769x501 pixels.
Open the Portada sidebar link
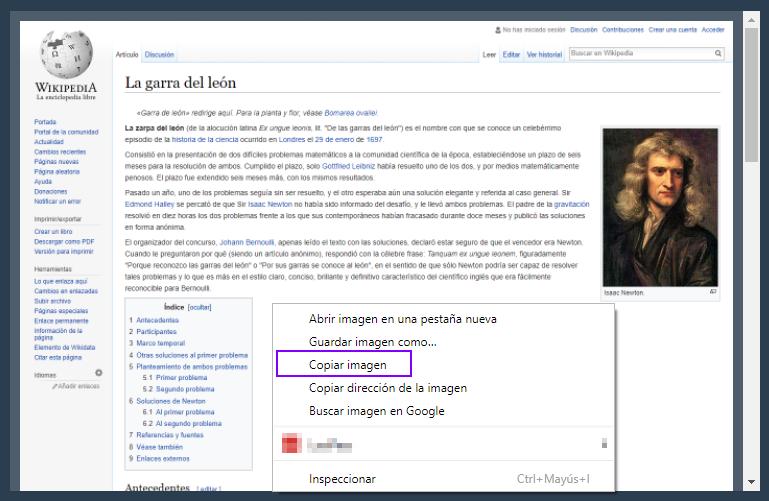tap(45, 122)
